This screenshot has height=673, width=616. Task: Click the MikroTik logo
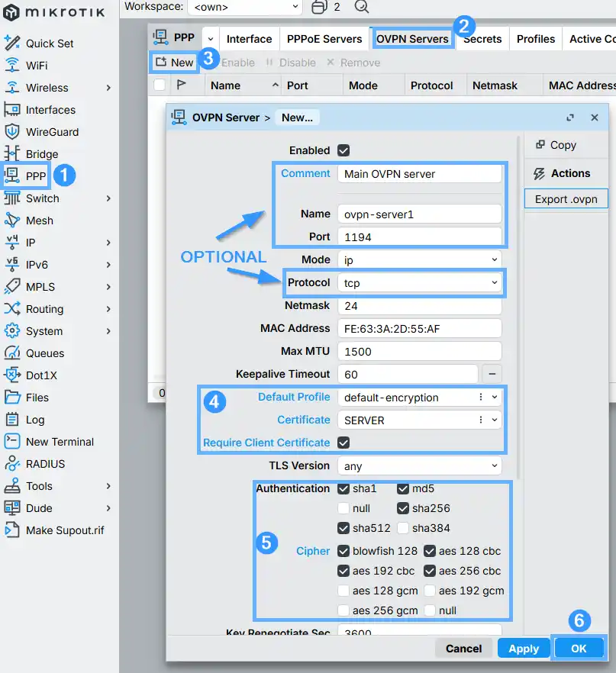click(53, 12)
